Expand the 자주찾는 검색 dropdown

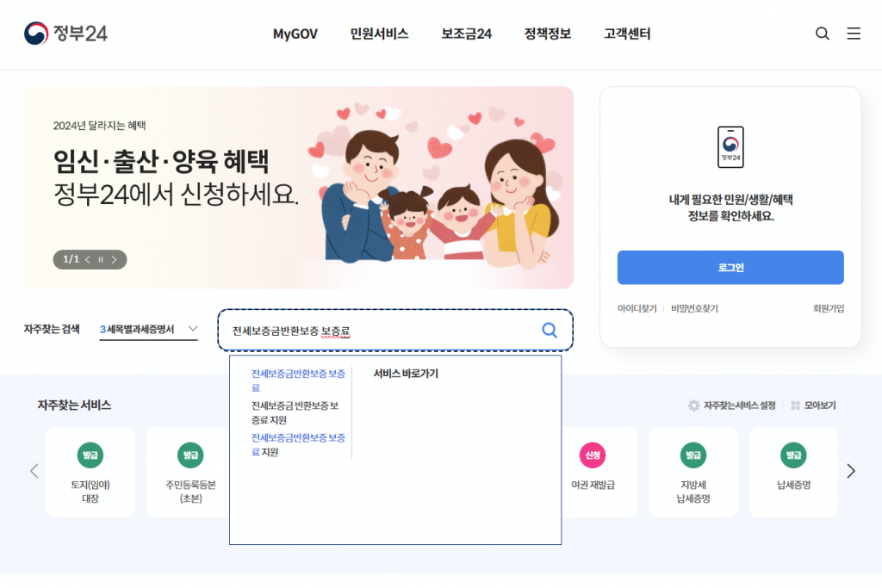193,329
